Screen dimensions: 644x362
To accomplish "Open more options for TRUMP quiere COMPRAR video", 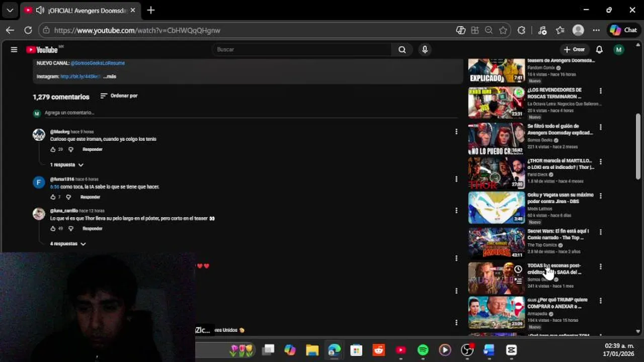I will (600, 301).
